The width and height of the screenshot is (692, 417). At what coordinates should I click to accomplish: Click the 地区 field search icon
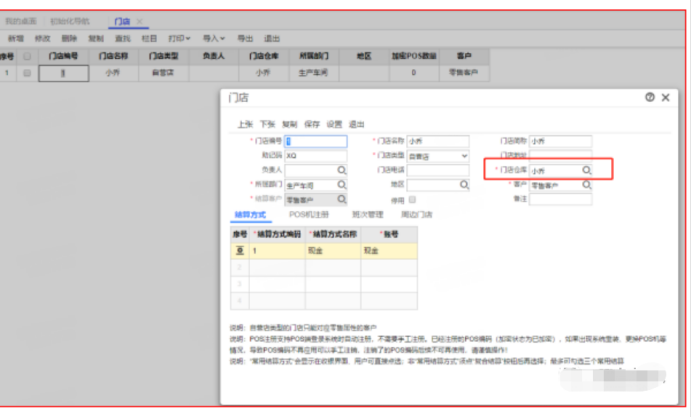click(x=464, y=185)
